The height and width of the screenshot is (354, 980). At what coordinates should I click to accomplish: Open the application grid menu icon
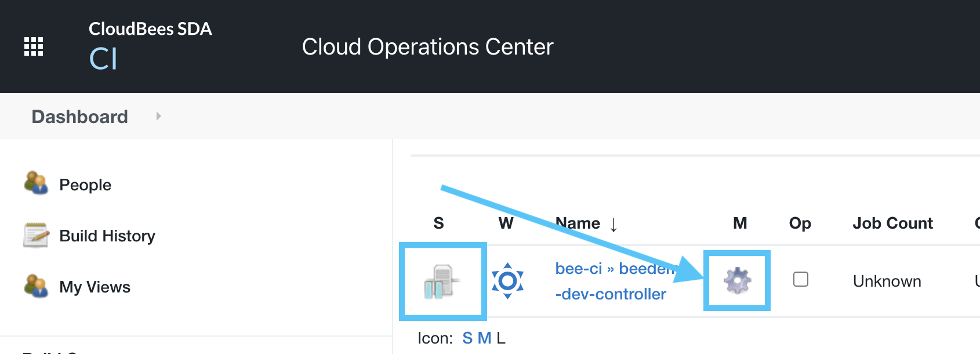pyautogui.click(x=34, y=46)
